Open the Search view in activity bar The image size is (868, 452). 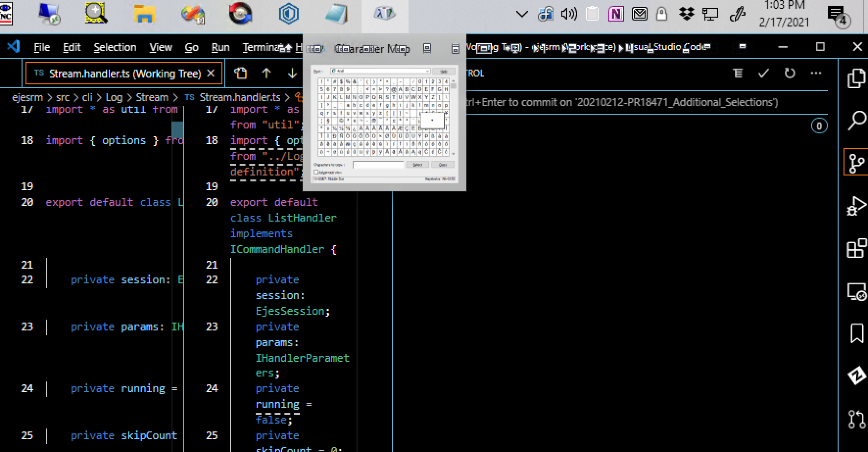[856, 120]
